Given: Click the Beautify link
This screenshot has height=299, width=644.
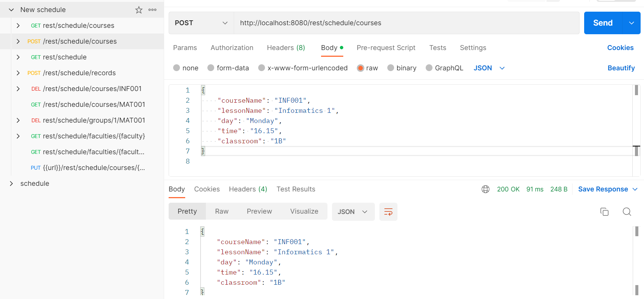Looking at the screenshot, I should tap(621, 68).
